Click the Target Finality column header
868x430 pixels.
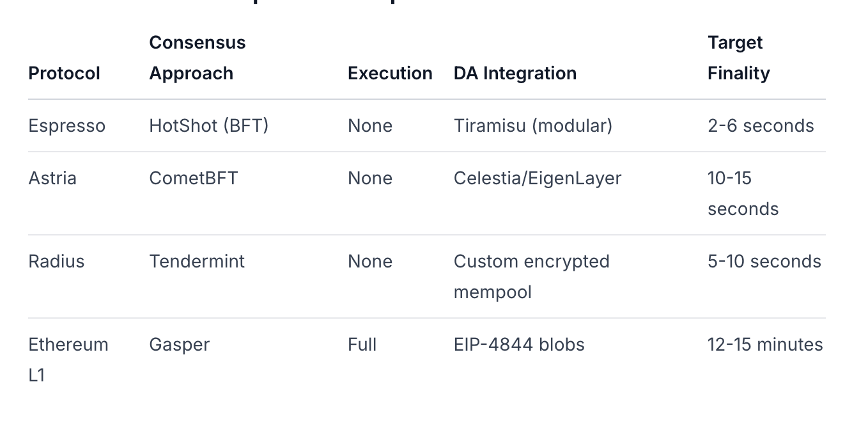click(x=738, y=58)
